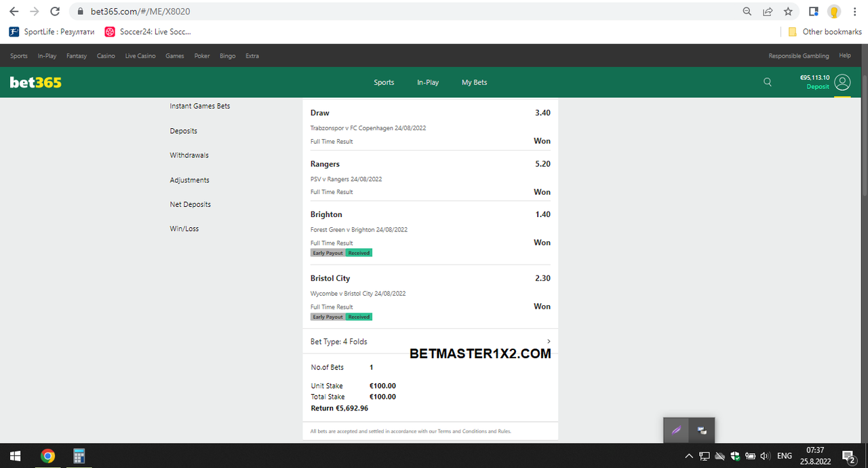This screenshot has width=868, height=468.
Task: Open the taskbar clock and date
Action: pyautogui.click(x=816, y=456)
